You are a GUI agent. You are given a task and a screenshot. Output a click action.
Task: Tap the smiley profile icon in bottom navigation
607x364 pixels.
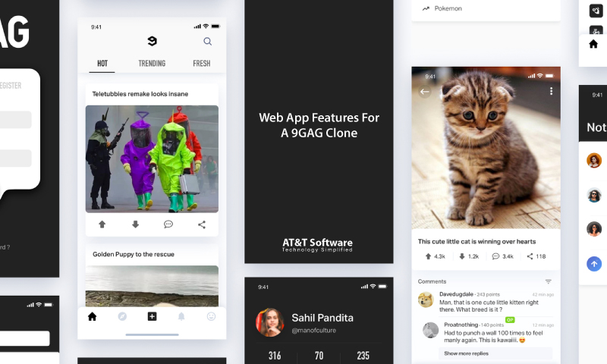[211, 316]
